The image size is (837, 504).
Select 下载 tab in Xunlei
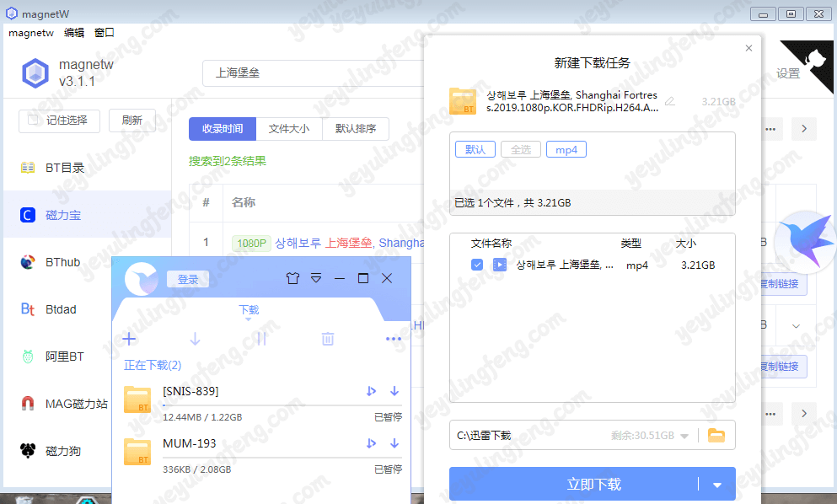[249, 309]
